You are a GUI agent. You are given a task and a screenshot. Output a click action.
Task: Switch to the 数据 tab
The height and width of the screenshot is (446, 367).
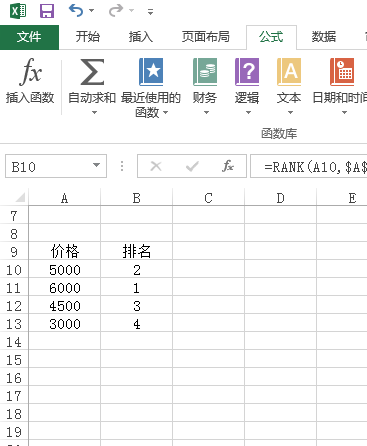[x=324, y=37]
